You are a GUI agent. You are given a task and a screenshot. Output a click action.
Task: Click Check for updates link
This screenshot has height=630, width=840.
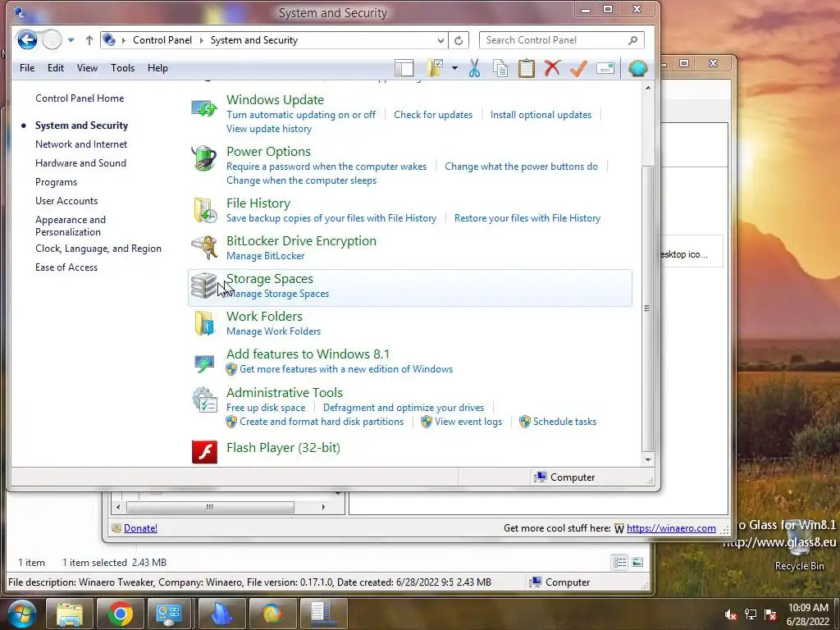click(x=433, y=115)
